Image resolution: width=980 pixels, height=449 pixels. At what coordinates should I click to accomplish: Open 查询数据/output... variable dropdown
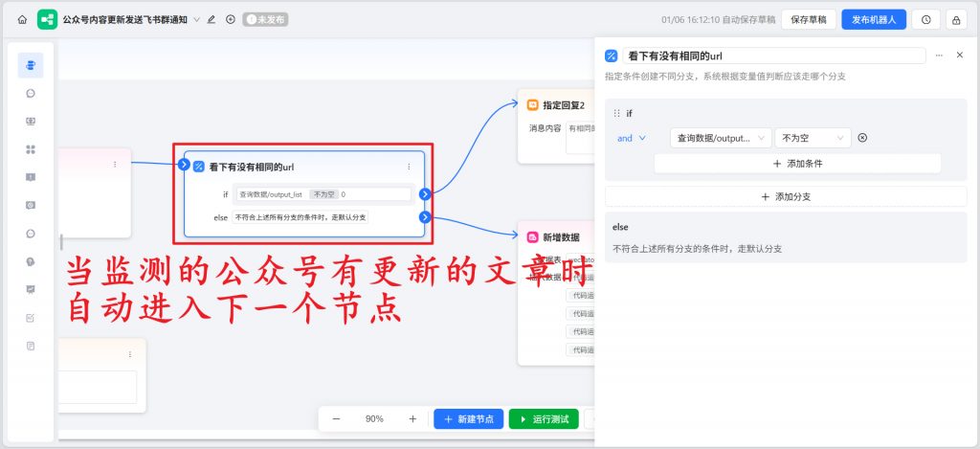pos(721,138)
